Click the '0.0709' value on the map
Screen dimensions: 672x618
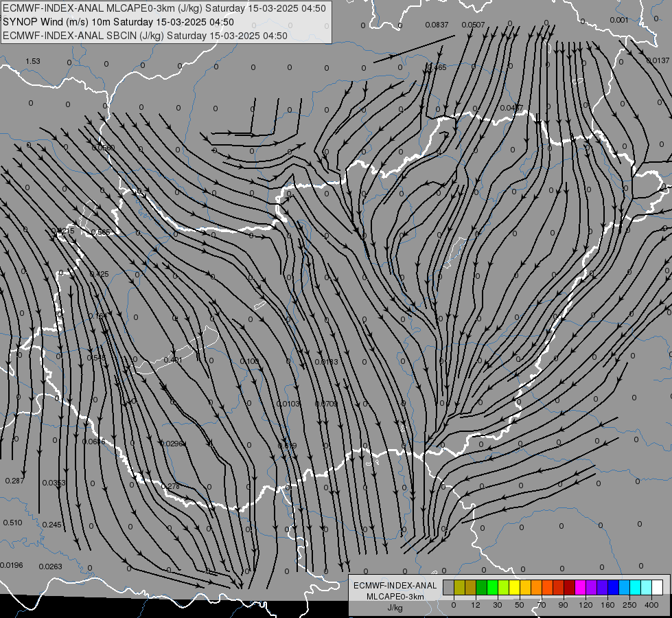326,404
